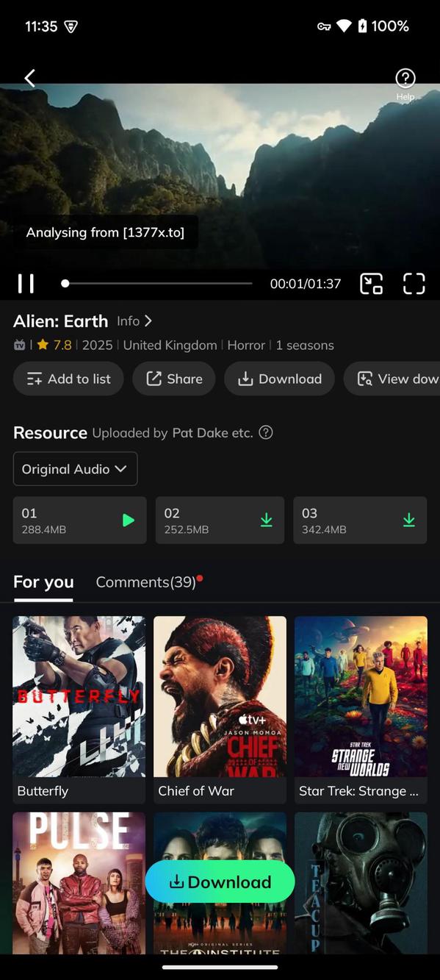Click uploader name Pat Dake etc.
Screen dimensions: 440x980
point(212,433)
